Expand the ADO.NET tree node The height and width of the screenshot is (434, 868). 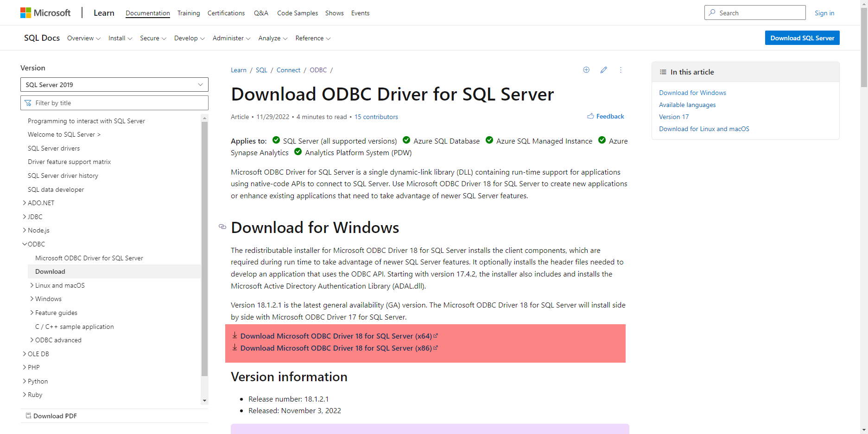point(25,203)
